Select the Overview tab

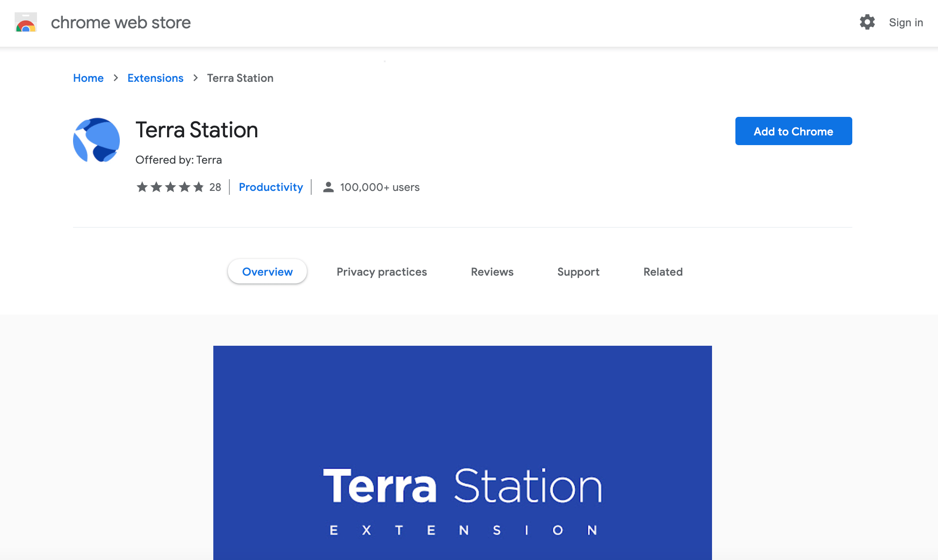coord(267,272)
